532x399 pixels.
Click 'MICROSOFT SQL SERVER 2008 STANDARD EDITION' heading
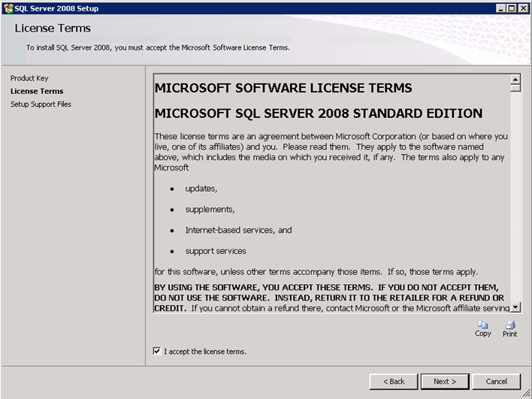(x=319, y=113)
